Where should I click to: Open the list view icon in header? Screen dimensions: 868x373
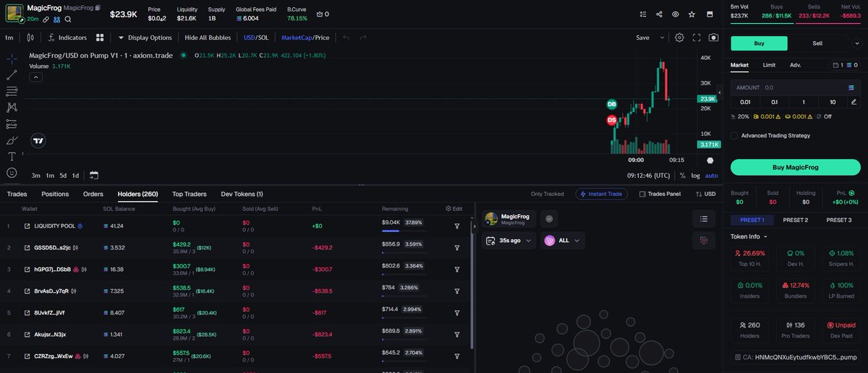point(644,14)
